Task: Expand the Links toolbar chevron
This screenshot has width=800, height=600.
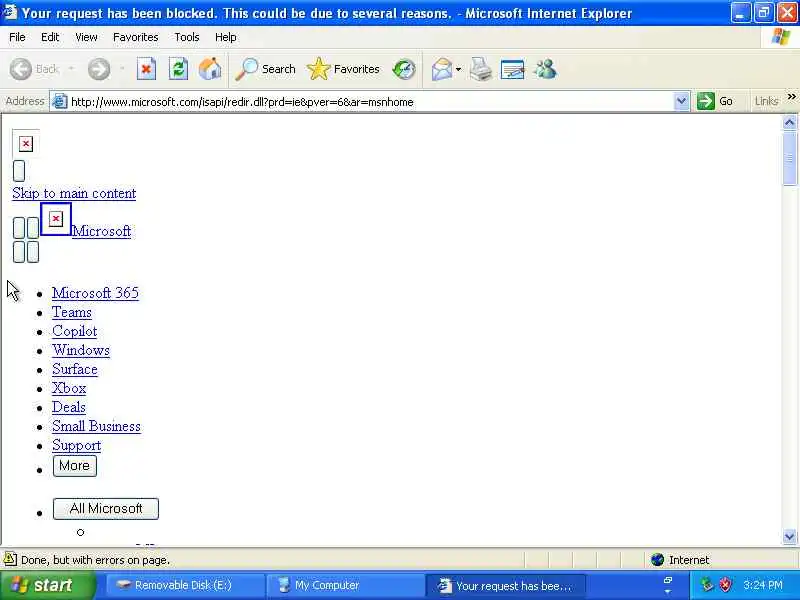Action: coord(791,97)
